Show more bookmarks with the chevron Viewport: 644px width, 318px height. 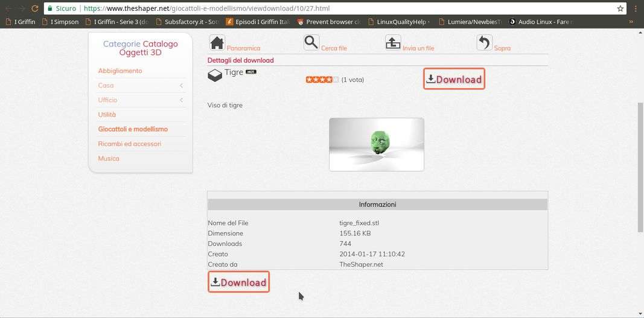click(x=631, y=22)
